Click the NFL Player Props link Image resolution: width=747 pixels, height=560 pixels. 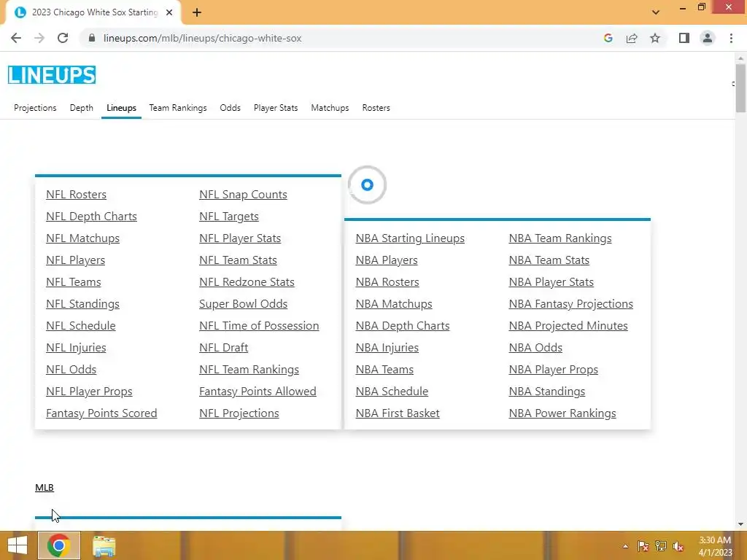(89, 392)
